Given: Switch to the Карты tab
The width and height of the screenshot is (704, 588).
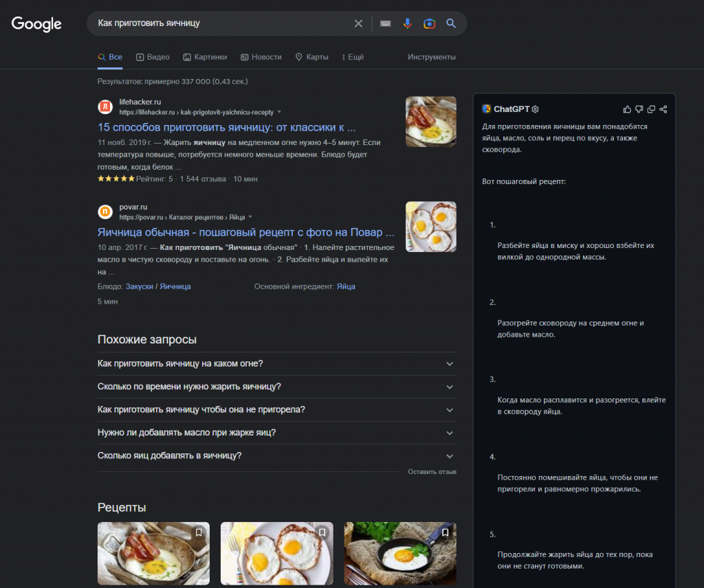Looking at the screenshot, I should point(311,57).
